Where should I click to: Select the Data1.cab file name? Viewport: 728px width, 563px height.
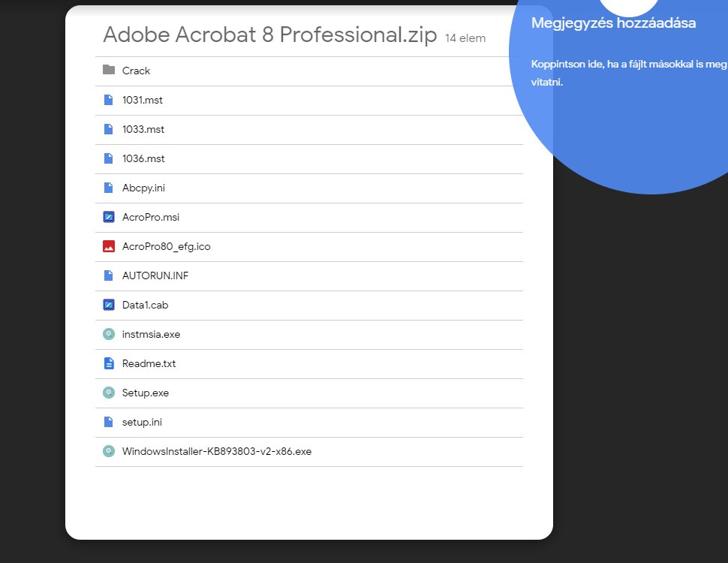click(x=145, y=305)
